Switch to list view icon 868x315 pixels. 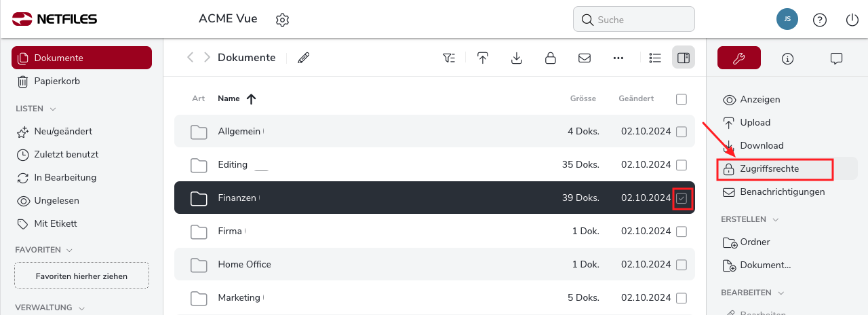(x=655, y=58)
